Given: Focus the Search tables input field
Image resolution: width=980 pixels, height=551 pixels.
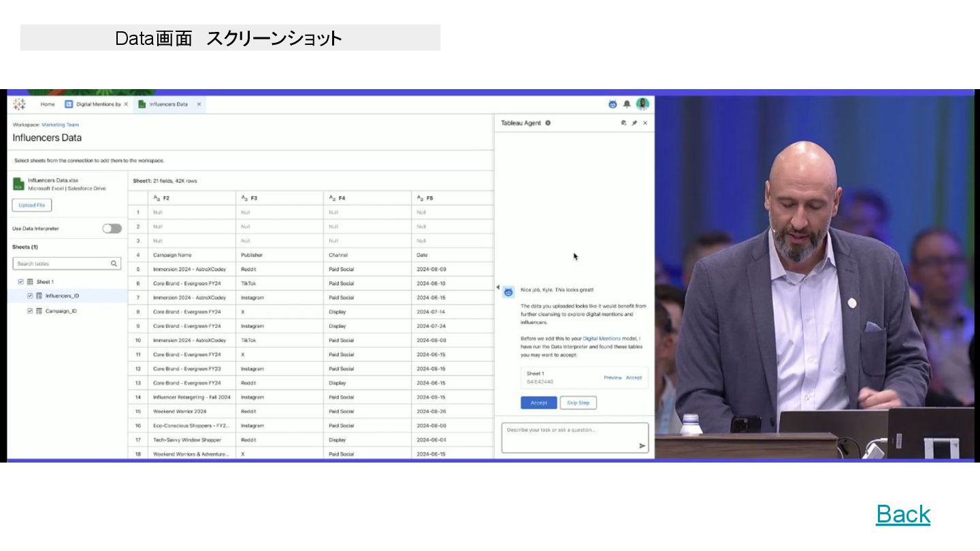Looking at the screenshot, I should 67,263.
